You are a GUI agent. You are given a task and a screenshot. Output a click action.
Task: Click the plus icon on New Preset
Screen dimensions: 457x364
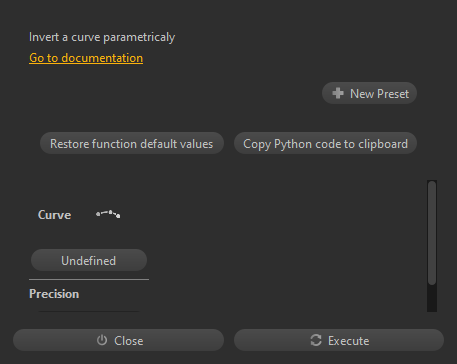[x=338, y=93]
